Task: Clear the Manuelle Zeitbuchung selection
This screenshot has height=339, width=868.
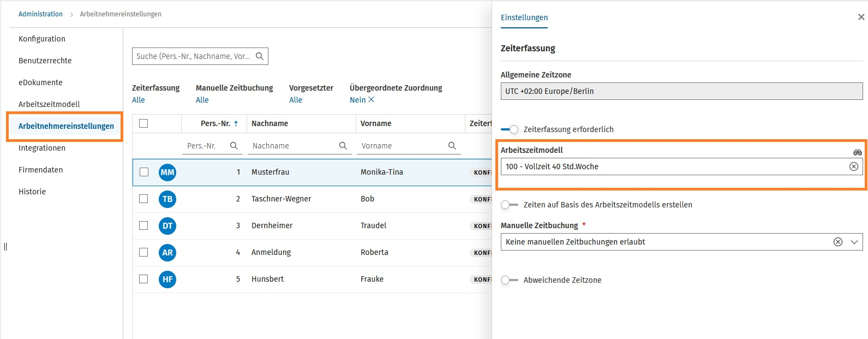Action: click(x=838, y=242)
